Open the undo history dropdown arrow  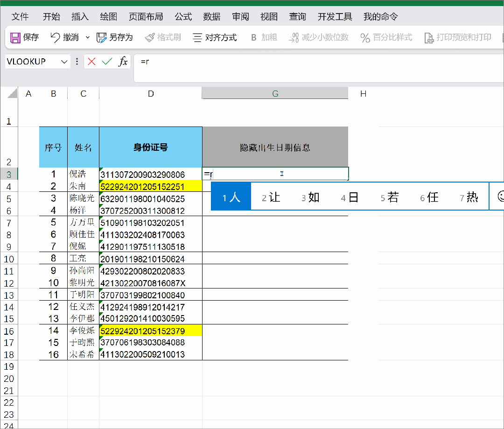point(87,37)
